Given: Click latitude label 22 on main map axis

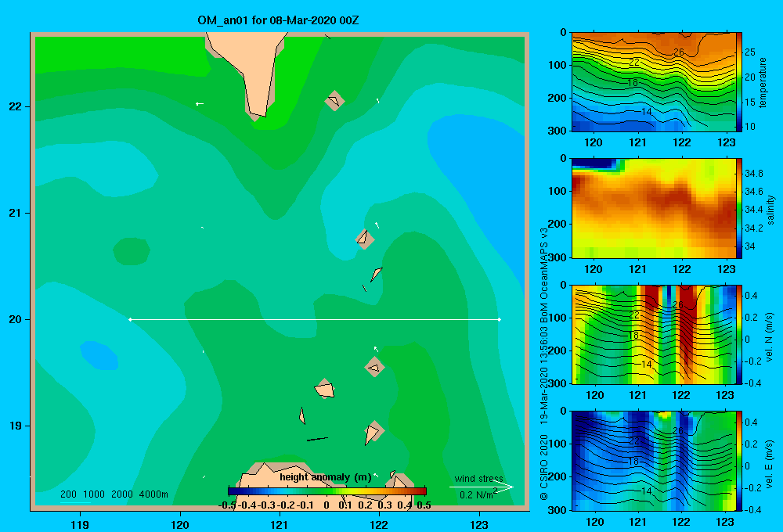Looking at the screenshot, I should [x=16, y=106].
